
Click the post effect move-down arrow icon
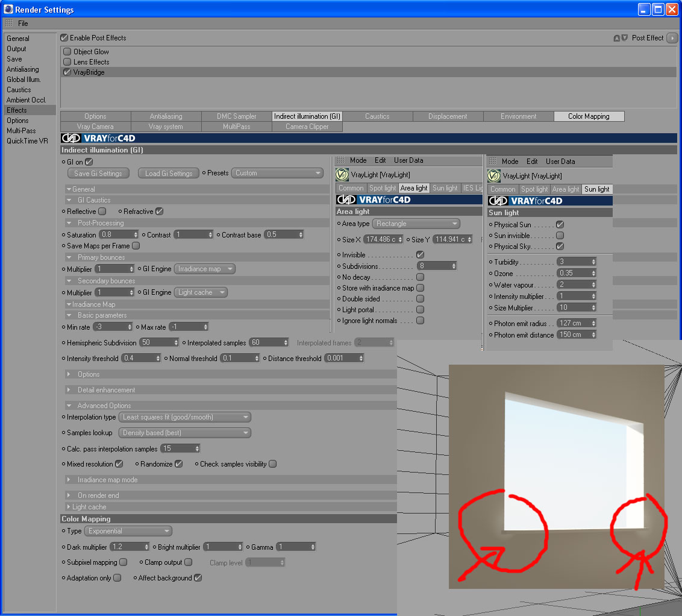[625, 38]
